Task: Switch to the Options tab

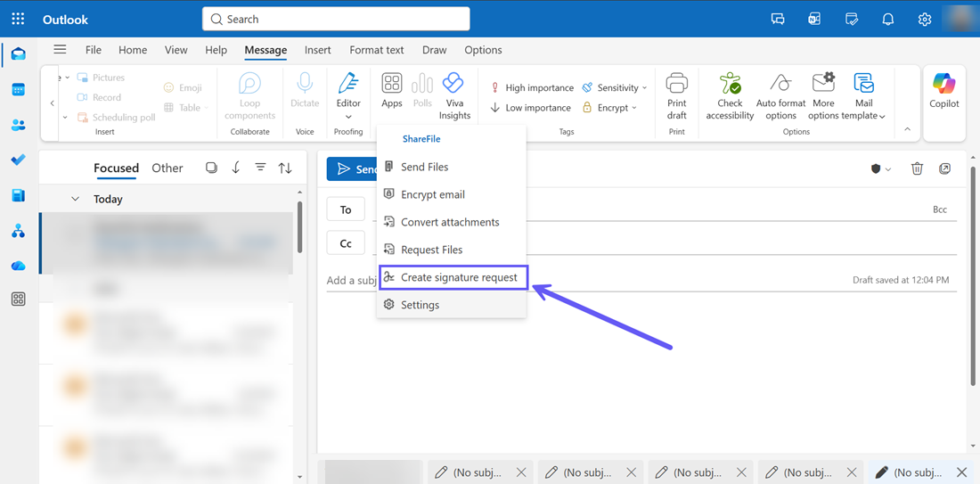Action: (483, 50)
